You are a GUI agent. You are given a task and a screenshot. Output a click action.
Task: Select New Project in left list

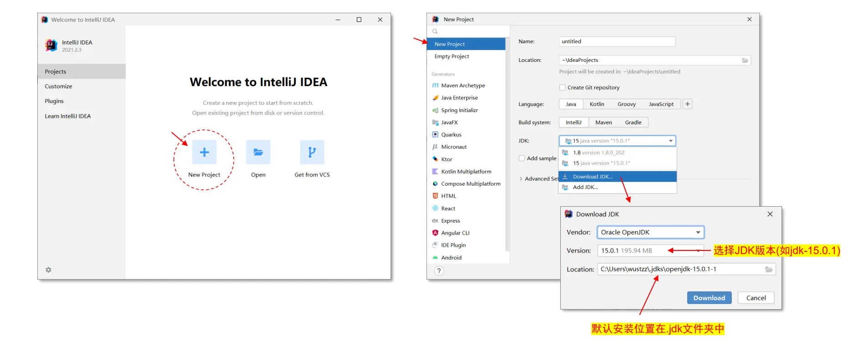(x=467, y=44)
